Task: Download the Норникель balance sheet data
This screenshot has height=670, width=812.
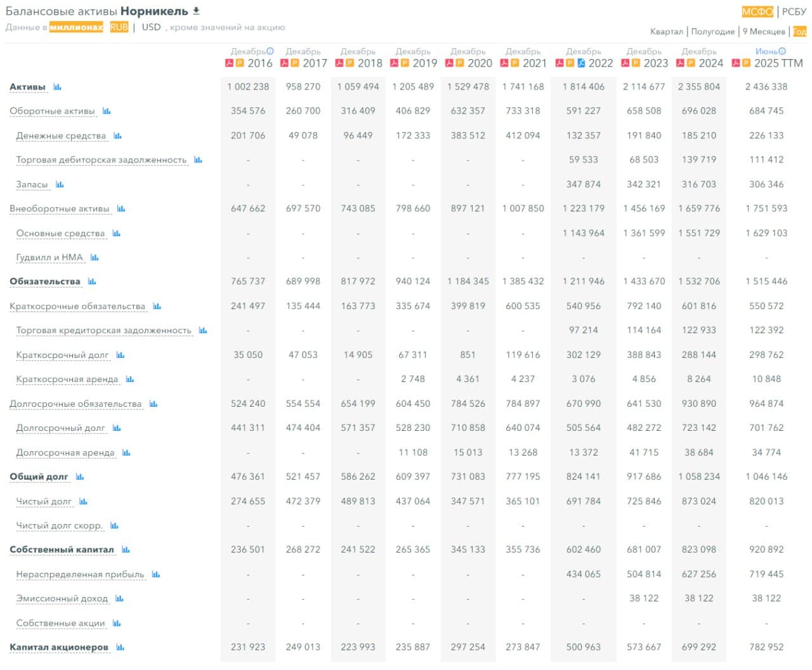Action: point(197,11)
